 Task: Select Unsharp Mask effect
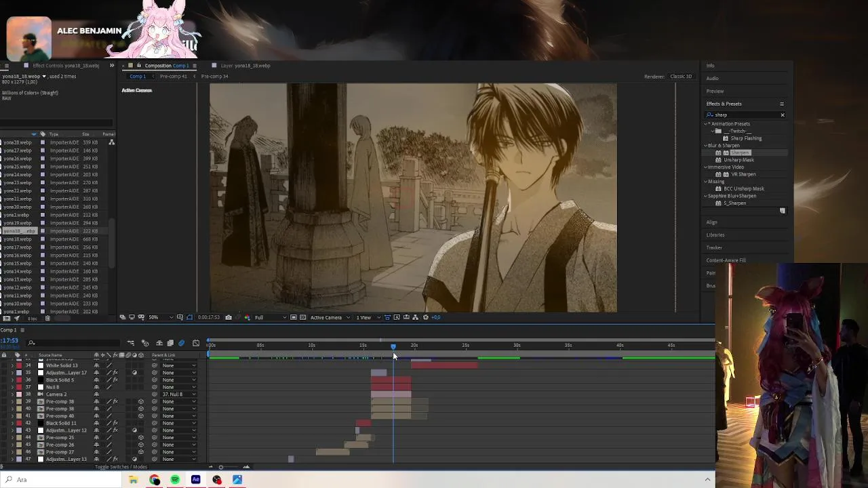738,160
